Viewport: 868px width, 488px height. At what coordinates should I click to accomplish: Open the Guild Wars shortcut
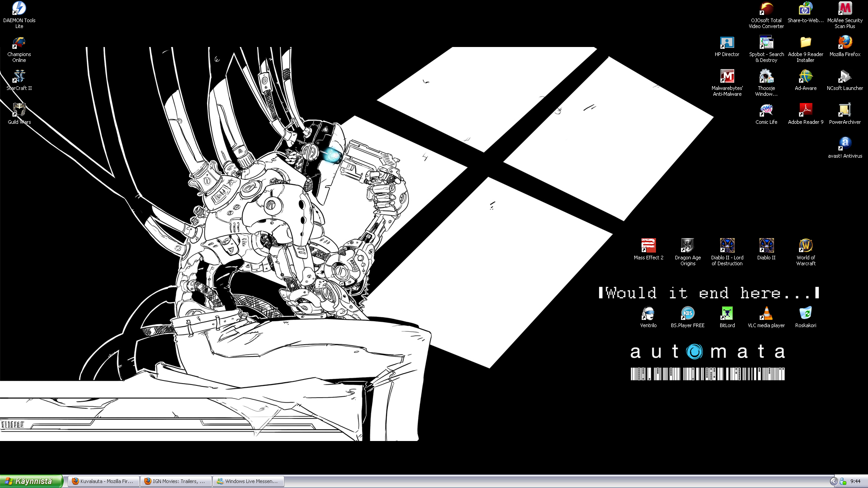tap(19, 111)
